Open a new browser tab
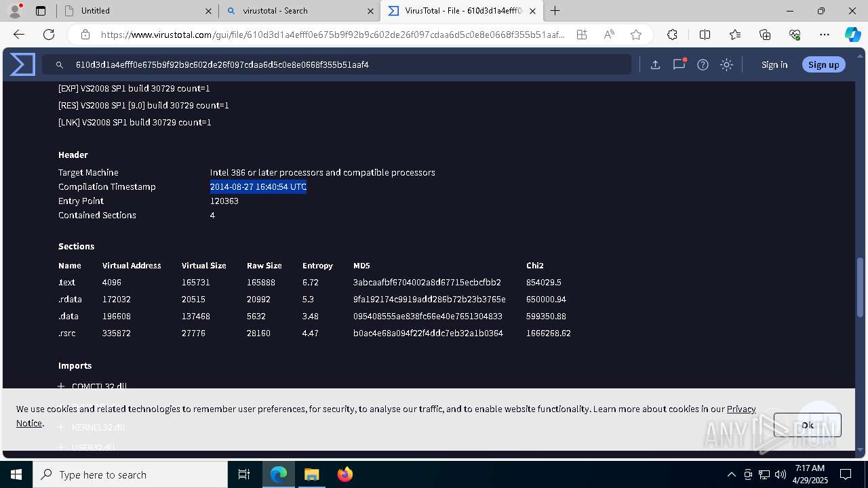Viewport: 868px width, 488px height. 555,11
